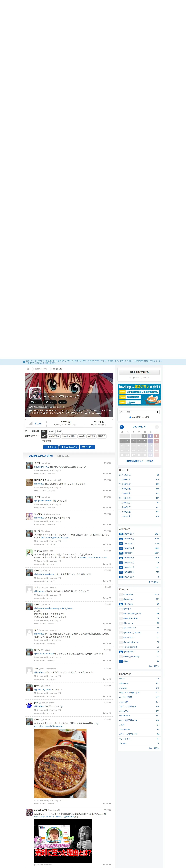Go to the previous month in the calendar
This screenshot has width=186, height=868.
click(x=122, y=427)
